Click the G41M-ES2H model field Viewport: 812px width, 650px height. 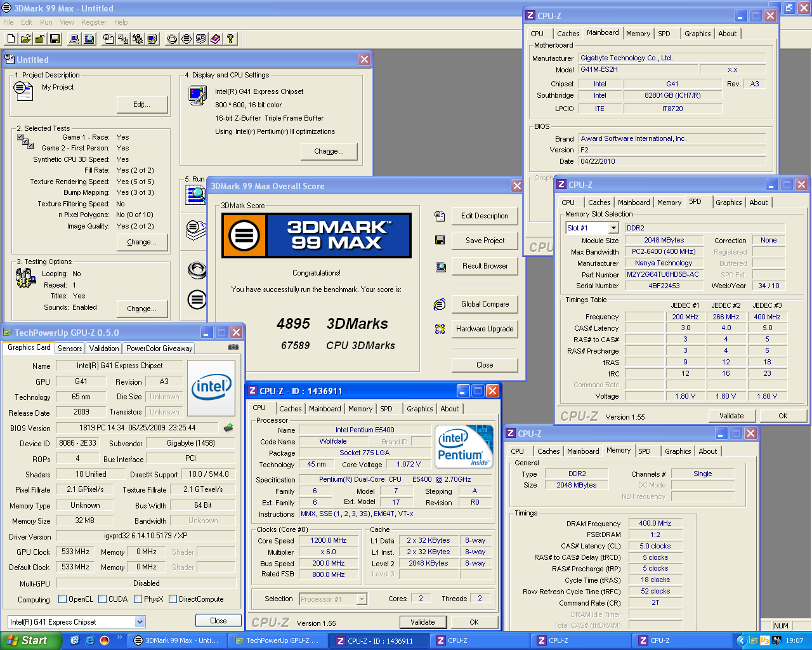[638, 69]
